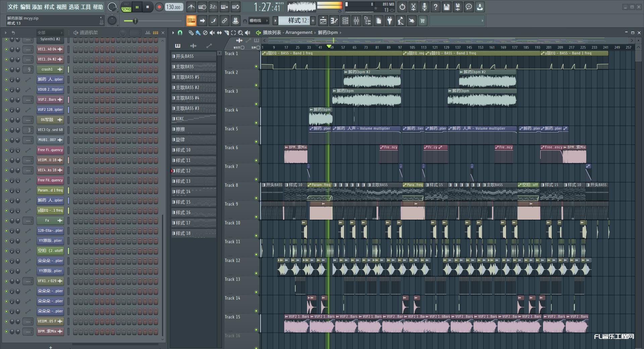
Task: Open the 视图 menu
Action: [61, 7]
